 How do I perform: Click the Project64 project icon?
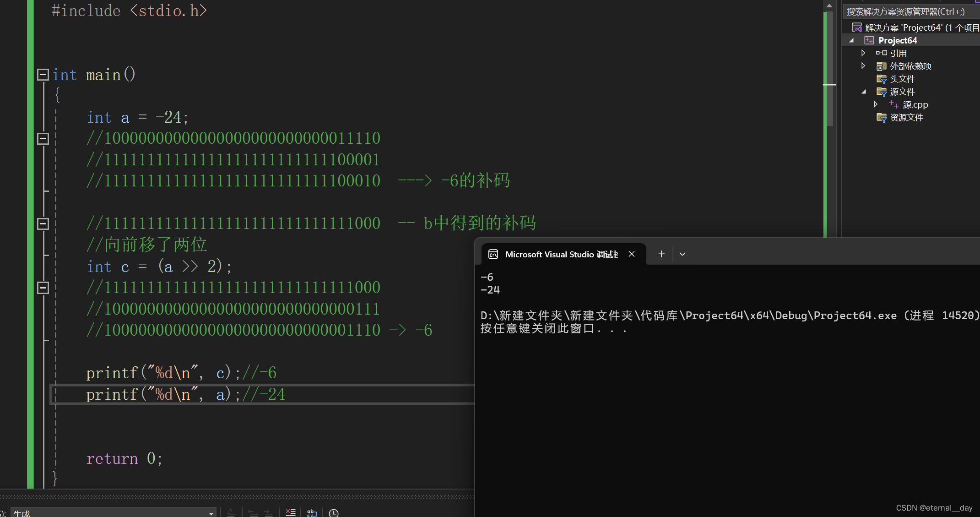coord(869,40)
